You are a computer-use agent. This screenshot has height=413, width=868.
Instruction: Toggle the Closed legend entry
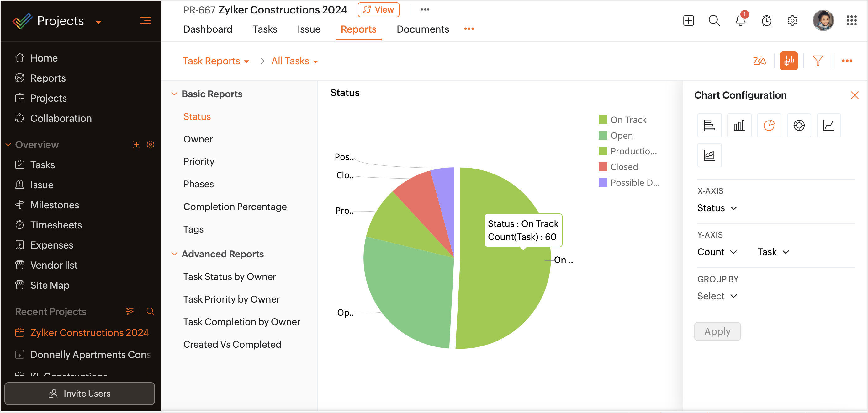pyautogui.click(x=623, y=167)
